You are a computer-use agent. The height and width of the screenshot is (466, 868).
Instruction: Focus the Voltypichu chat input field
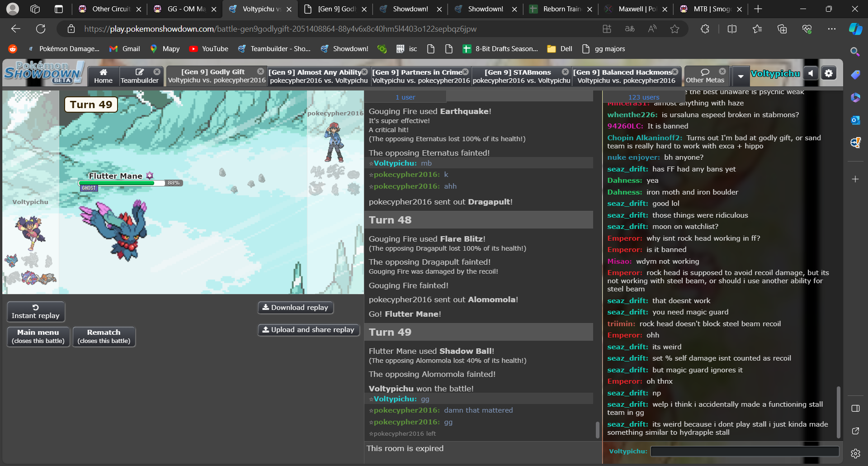pyautogui.click(x=745, y=451)
